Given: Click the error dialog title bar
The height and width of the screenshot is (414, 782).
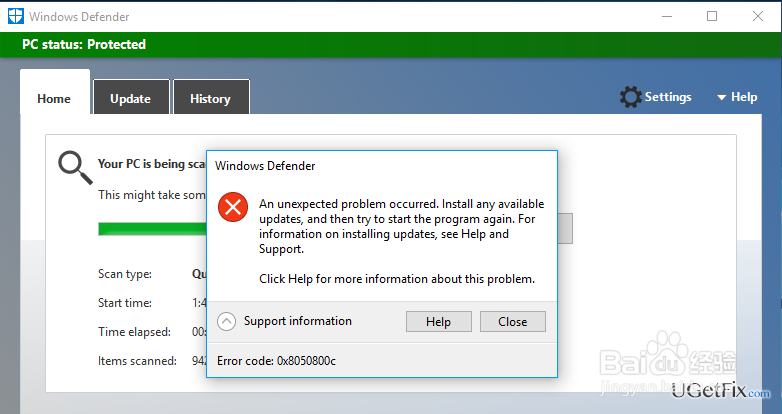Looking at the screenshot, I should 380,165.
